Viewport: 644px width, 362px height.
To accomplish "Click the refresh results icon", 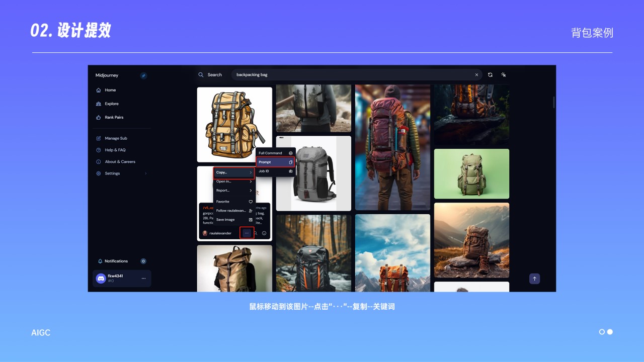I will coord(490,74).
